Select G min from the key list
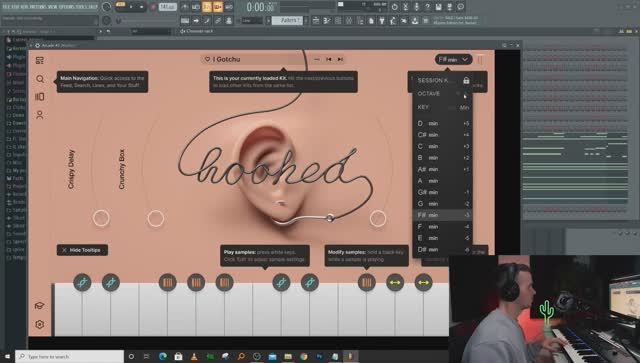 442,203
